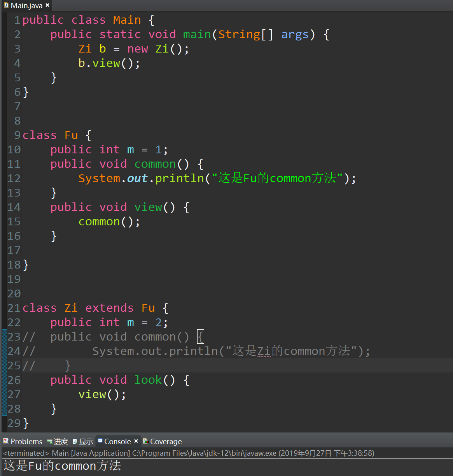This screenshot has width=453, height=476.
Task: Click common method declaration on line 11
Action: pos(155,164)
